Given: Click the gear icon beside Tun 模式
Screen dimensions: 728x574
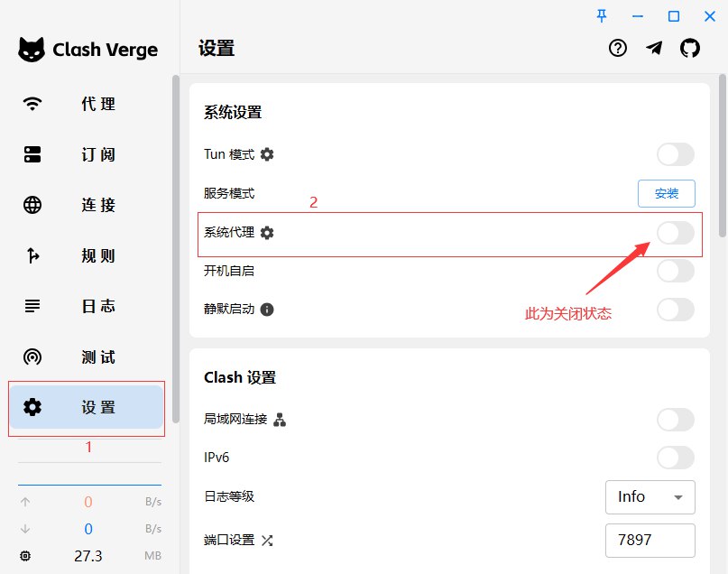Looking at the screenshot, I should pos(267,154).
